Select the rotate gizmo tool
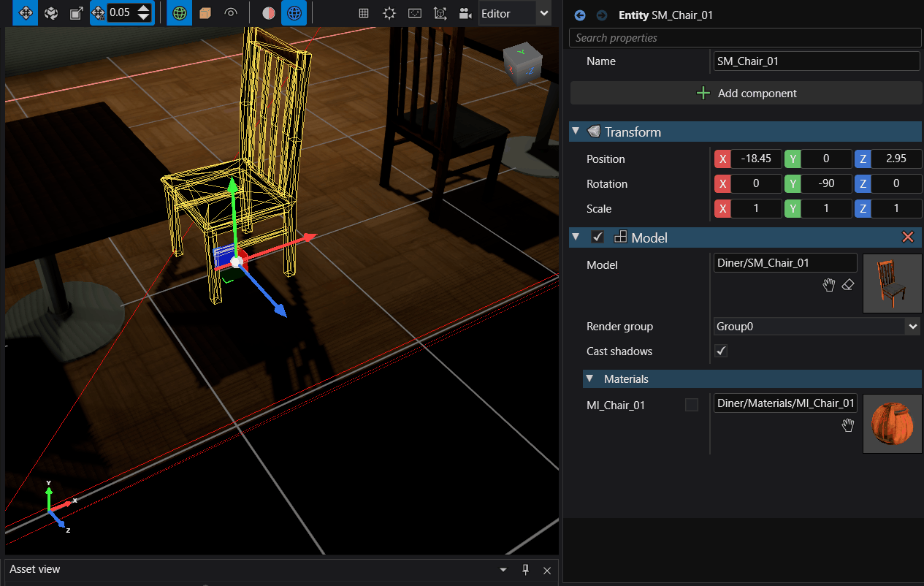This screenshot has height=586, width=924. tap(51, 13)
